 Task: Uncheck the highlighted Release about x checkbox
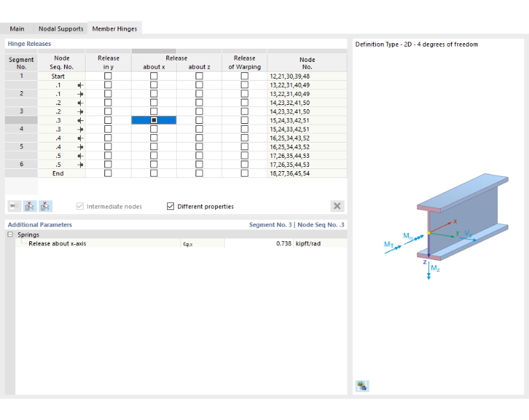point(154,120)
